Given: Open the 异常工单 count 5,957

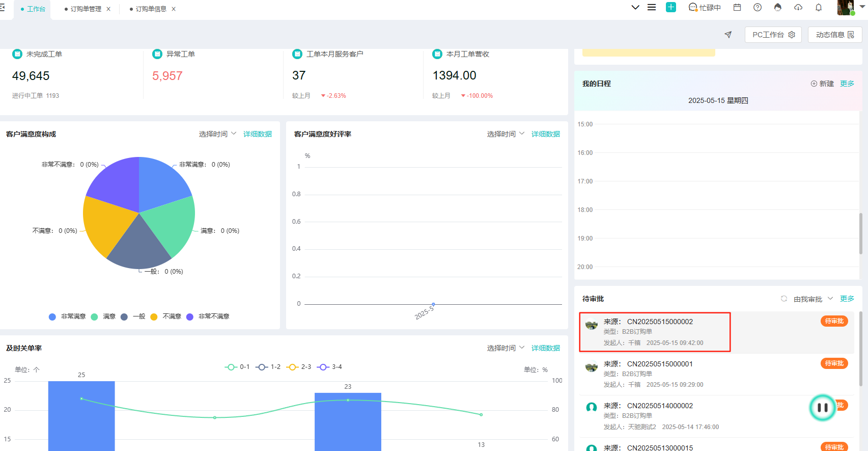Looking at the screenshot, I should tap(167, 76).
